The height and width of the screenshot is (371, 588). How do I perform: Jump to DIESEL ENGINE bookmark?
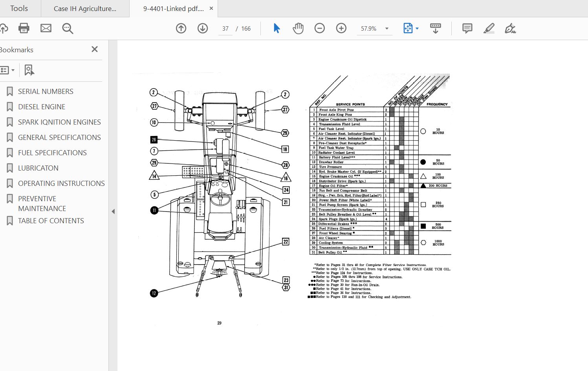(x=41, y=107)
